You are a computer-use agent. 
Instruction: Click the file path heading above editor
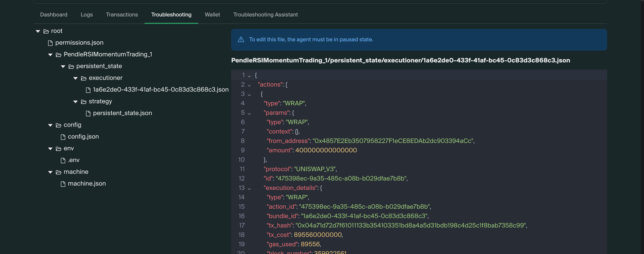point(400,60)
